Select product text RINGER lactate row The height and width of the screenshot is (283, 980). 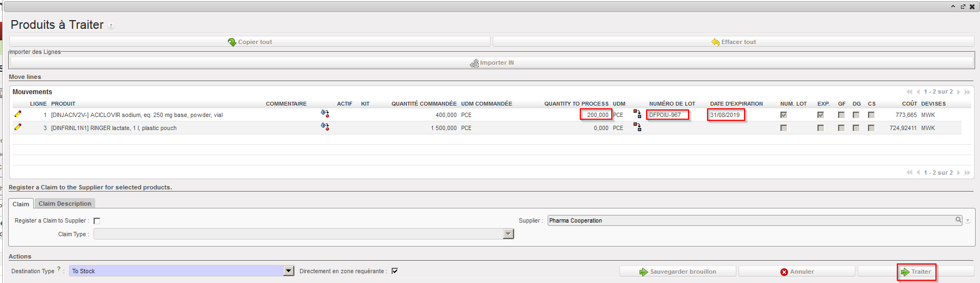tap(114, 128)
